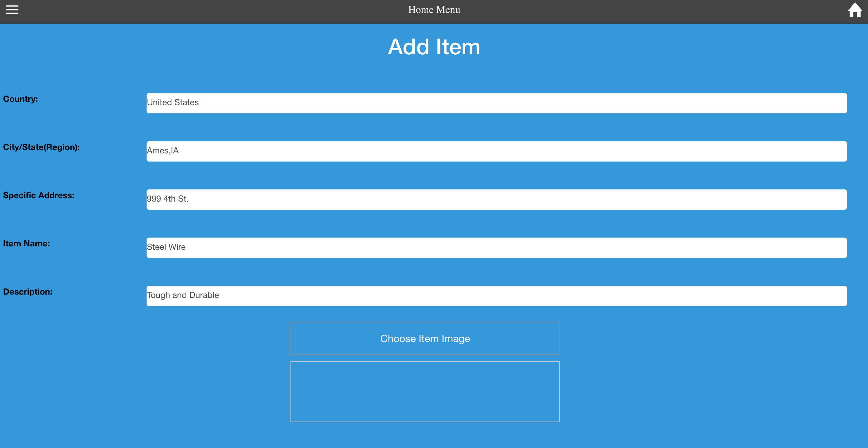This screenshot has width=868, height=448.
Task: Go to home via house icon
Action: tap(855, 10)
